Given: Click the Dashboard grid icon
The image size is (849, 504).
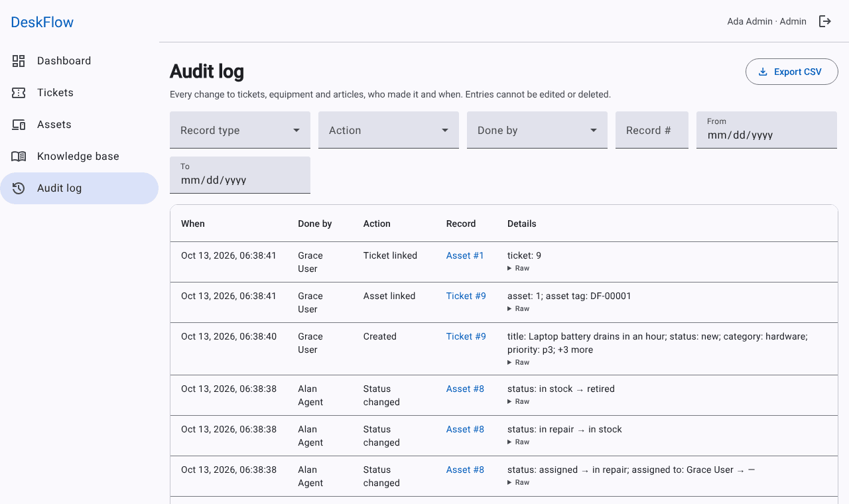Looking at the screenshot, I should point(19,61).
